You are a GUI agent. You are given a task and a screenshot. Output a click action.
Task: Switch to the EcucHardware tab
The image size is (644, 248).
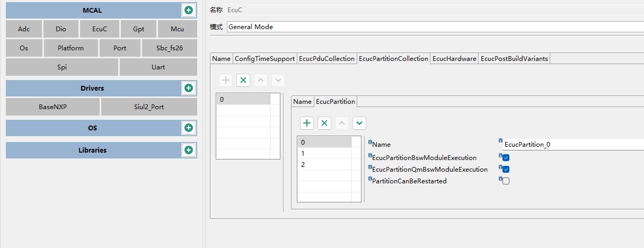[x=454, y=59]
